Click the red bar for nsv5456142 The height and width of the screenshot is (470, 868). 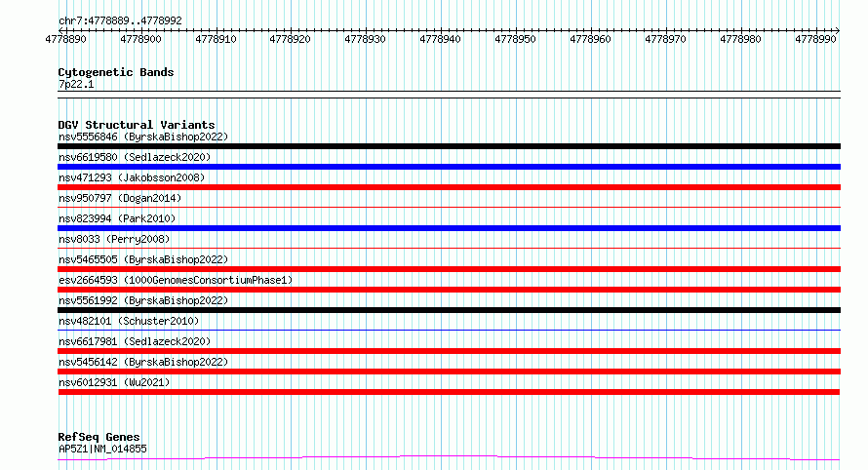[449, 372]
